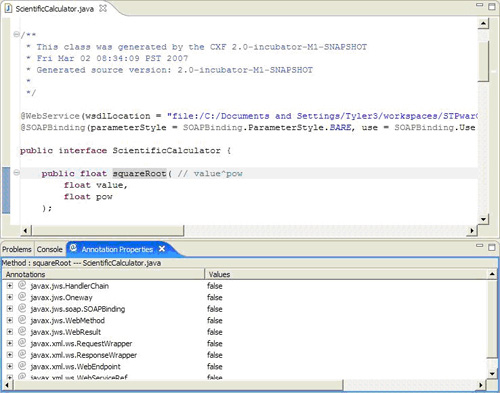500x393 pixels.
Task: Expand the javax.jws.soap.SOAPBinding annotation
Action: 10,309
